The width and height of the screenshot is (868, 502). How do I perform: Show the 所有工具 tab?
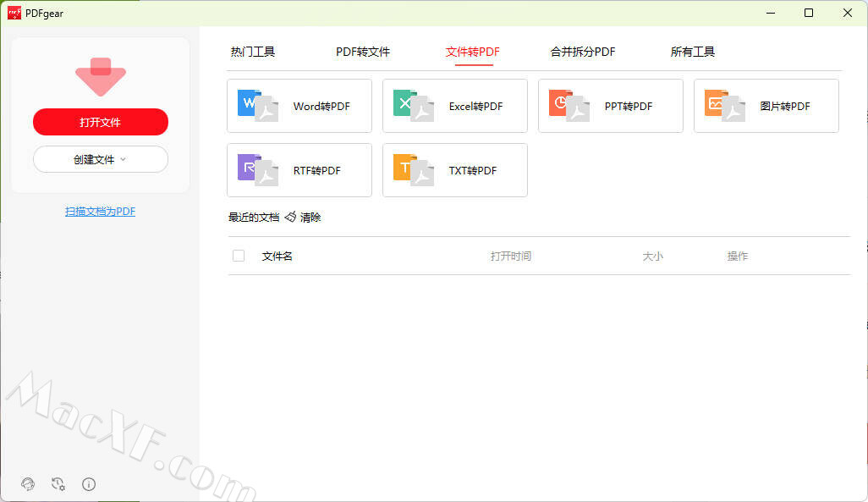tap(693, 52)
